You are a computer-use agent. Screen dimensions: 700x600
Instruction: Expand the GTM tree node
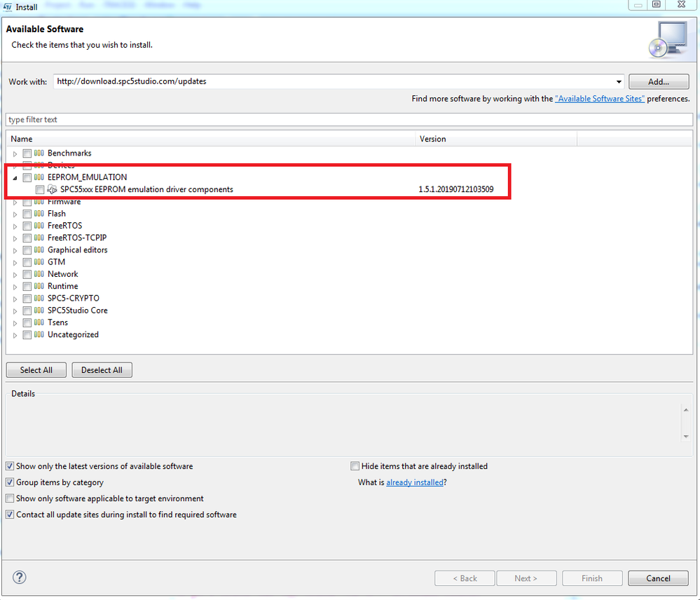(15, 262)
